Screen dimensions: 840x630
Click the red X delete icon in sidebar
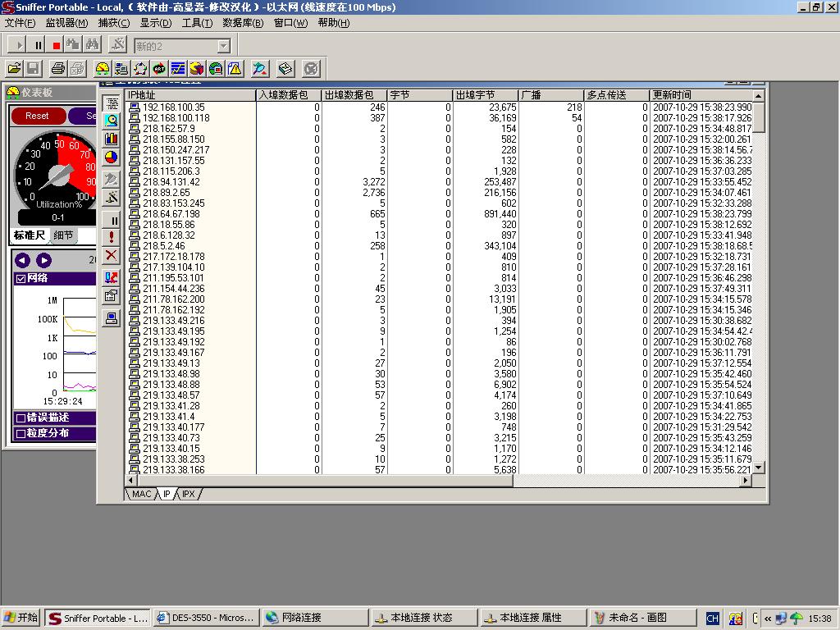(112, 256)
